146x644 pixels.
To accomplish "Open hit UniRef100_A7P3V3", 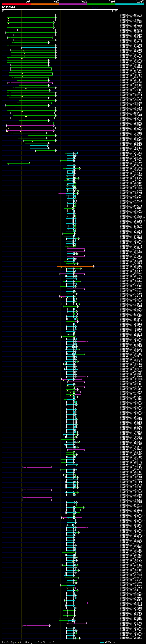I will click(x=131, y=17).
